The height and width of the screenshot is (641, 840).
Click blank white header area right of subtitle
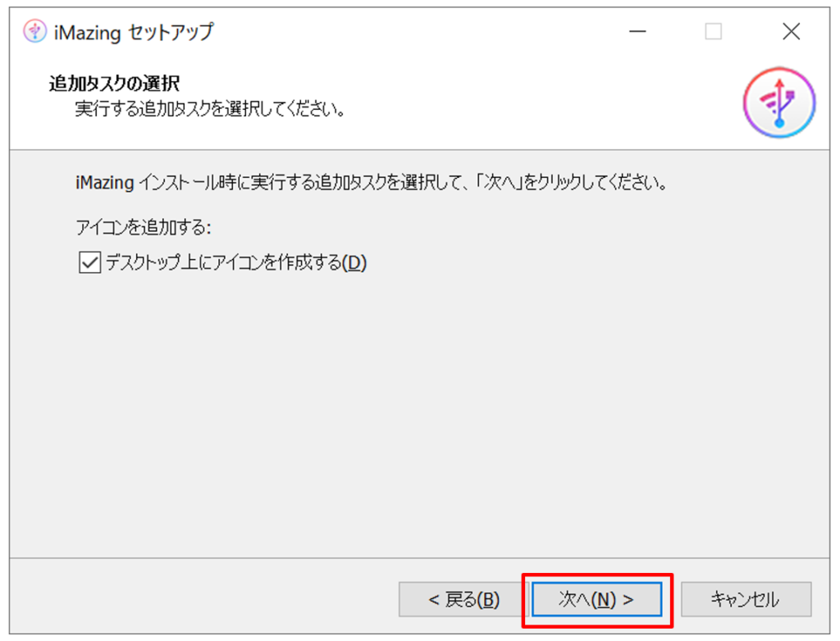pos(536,107)
